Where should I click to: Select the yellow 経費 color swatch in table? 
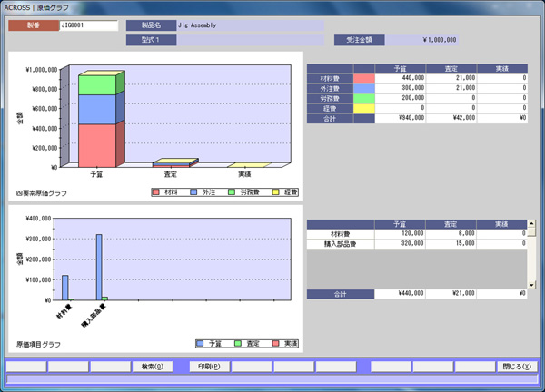click(363, 108)
